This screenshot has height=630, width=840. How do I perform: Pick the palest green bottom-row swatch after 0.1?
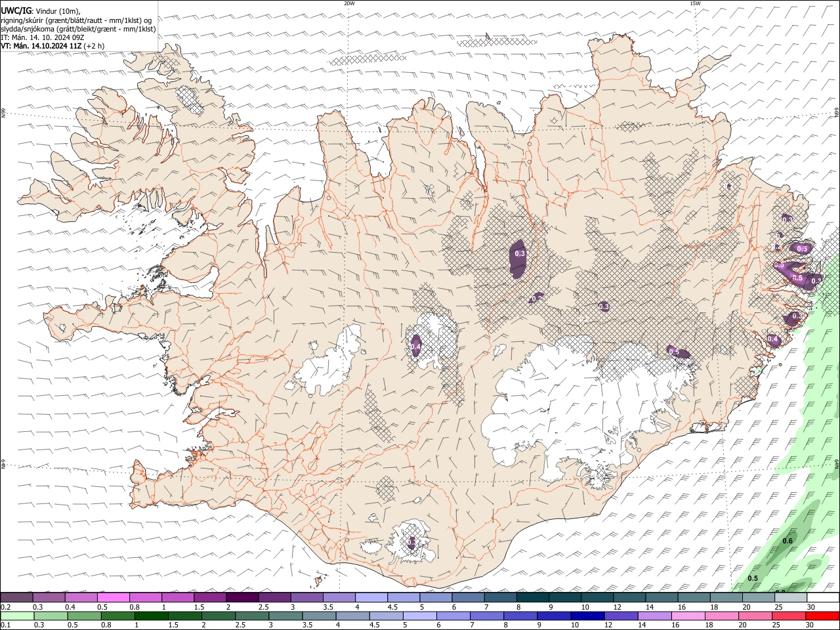click(16, 616)
